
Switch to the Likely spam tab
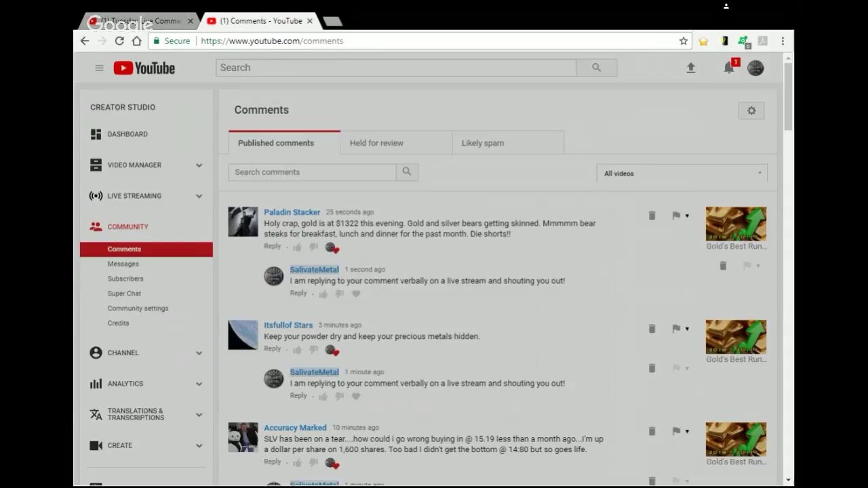pos(508,143)
